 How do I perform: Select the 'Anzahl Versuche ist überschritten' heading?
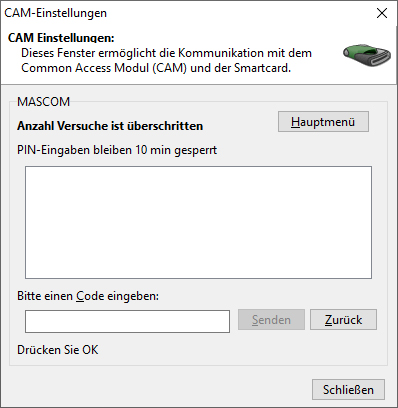110,126
